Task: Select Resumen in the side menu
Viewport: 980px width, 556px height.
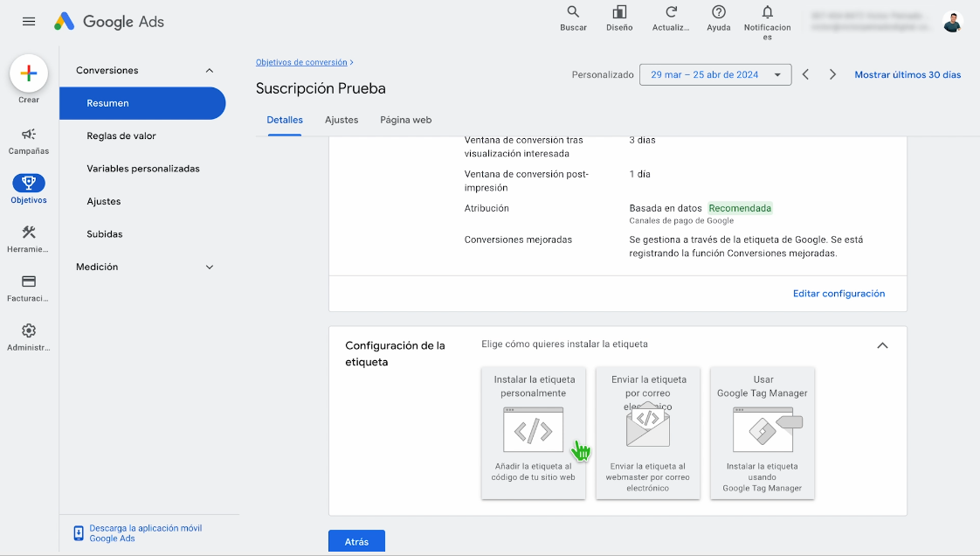Action: tap(142, 103)
